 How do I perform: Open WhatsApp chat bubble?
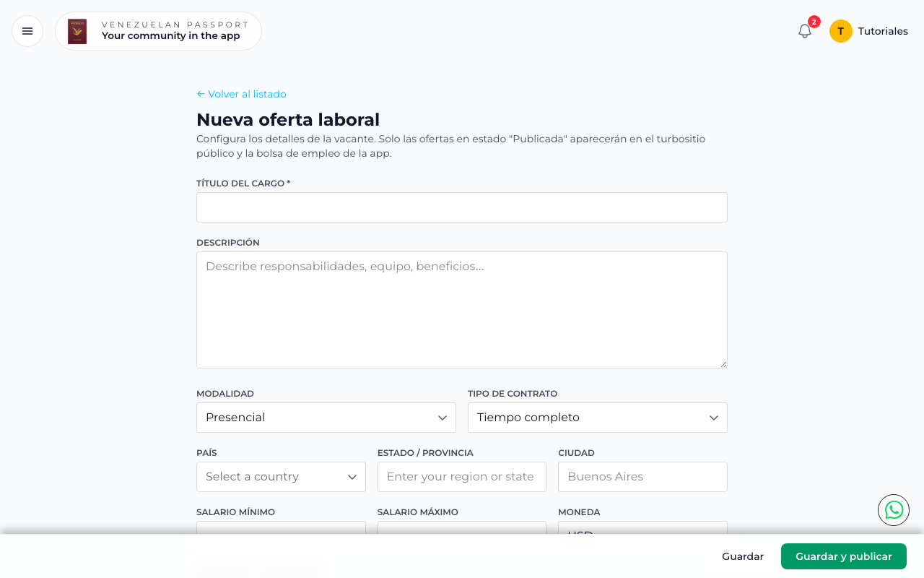pyautogui.click(x=894, y=510)
